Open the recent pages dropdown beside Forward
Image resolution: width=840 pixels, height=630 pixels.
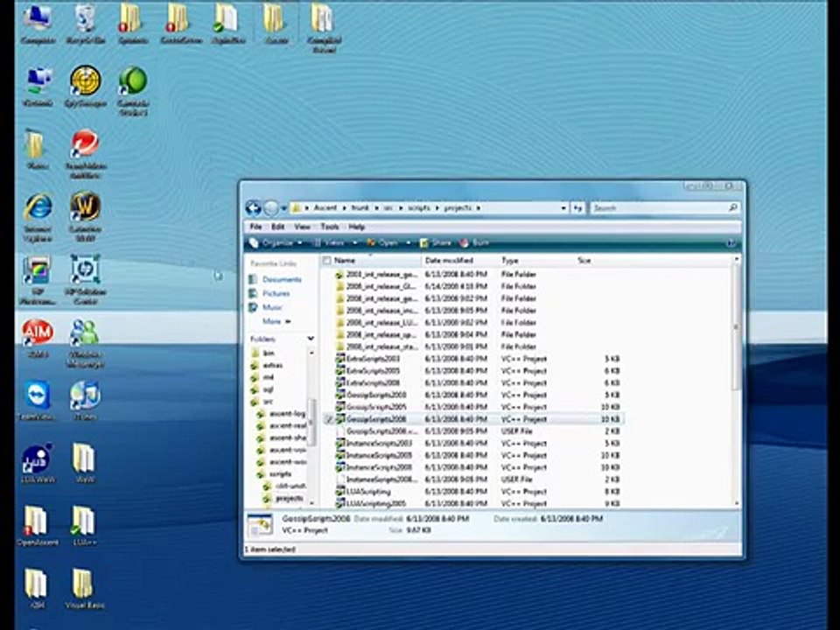283,208
